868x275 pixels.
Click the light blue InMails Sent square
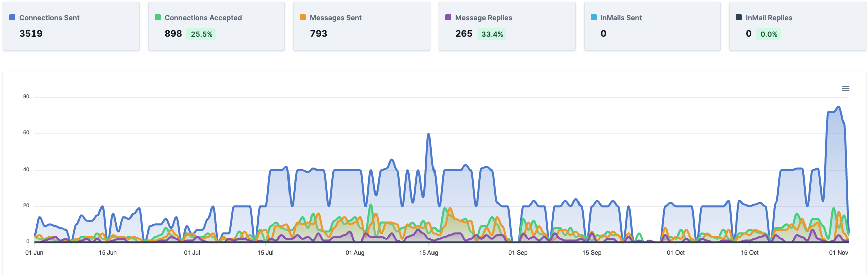click(594, 17)
